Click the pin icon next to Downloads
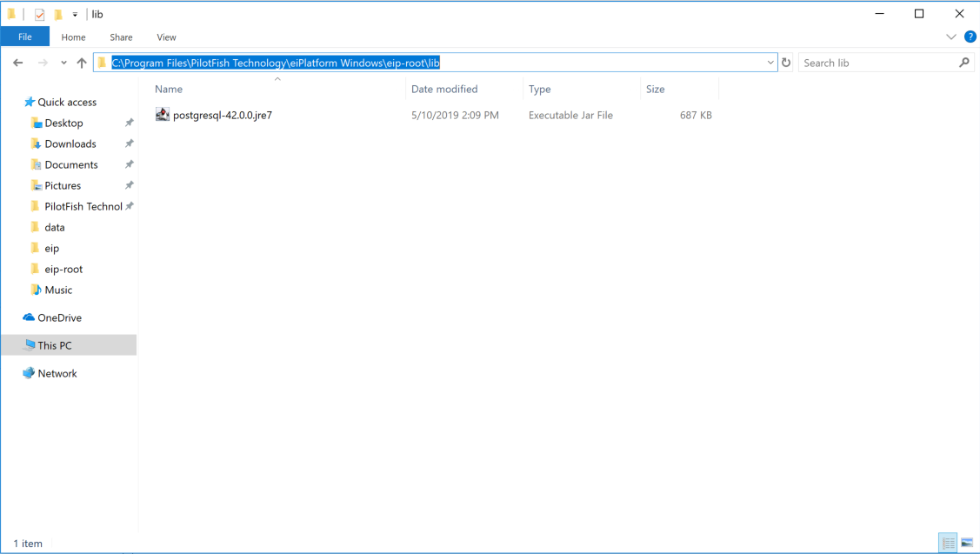980x554 pixels. 129,144
